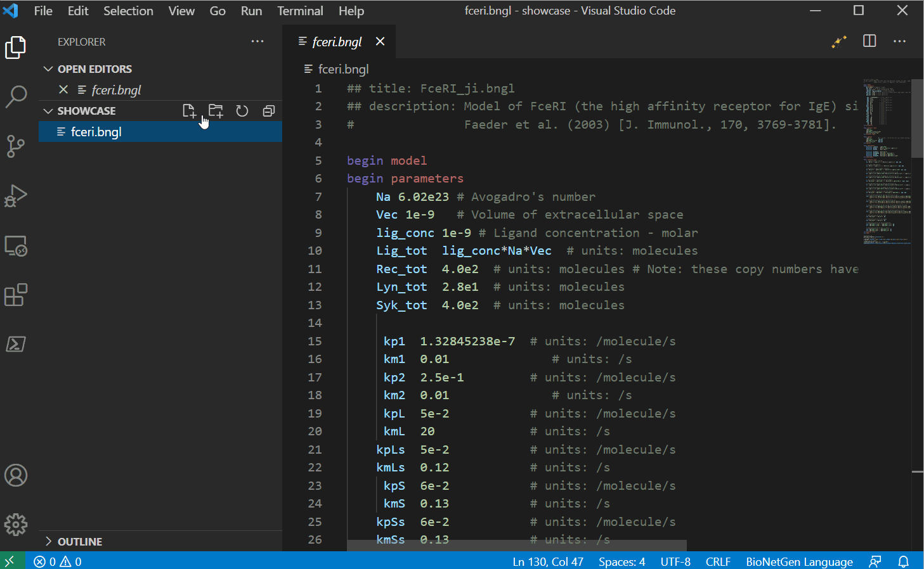924x569 pixels.
Task: Open the Source Control view
Action: [x=15, y=146]
